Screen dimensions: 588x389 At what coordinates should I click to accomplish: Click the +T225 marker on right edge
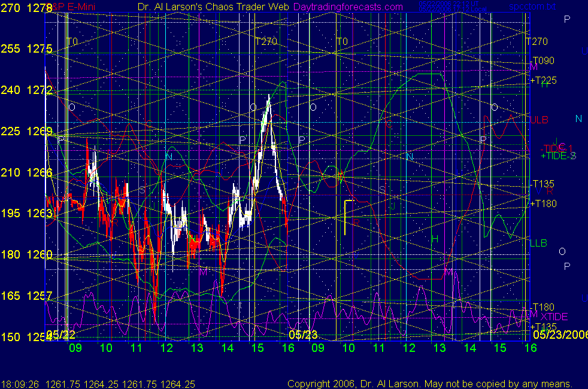(x=544, y=80)
